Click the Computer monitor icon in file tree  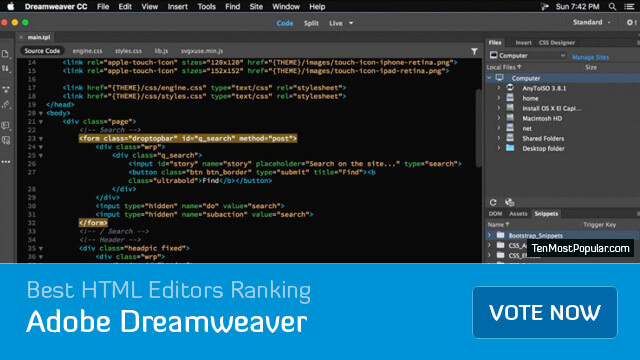pos(500,78)
